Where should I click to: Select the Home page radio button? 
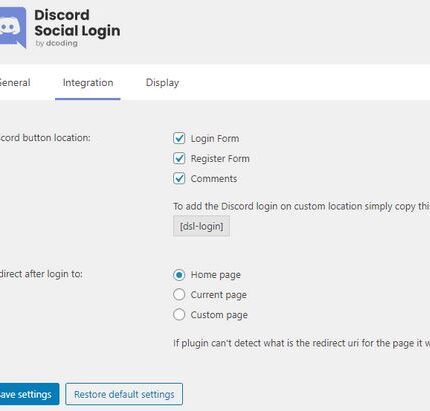click(x=179, y=275)
